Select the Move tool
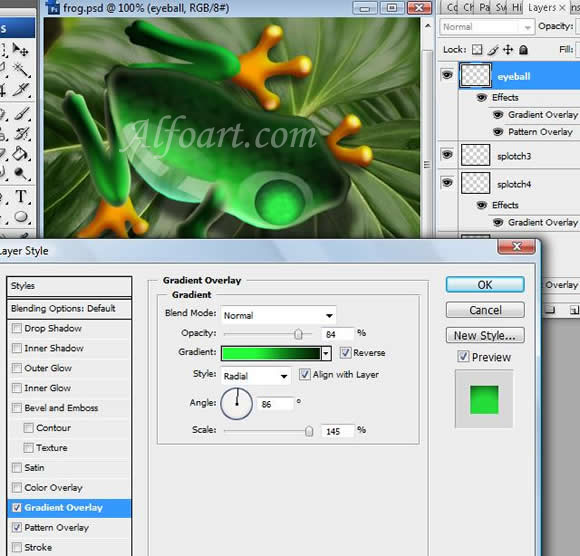This screenshot has width=580, height=556. tap(20, 49)
